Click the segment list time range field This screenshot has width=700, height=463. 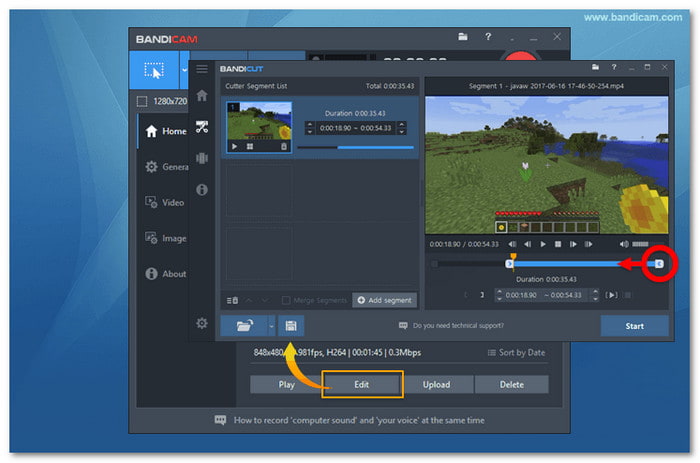[355, 128]
